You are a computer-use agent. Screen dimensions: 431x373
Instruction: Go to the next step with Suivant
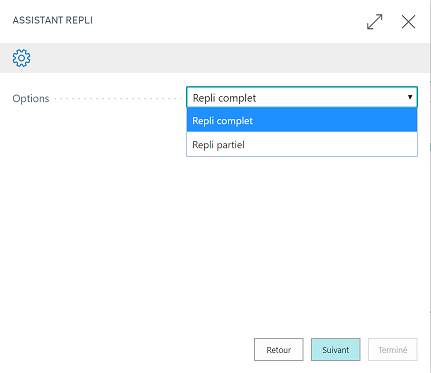click(336, 349)
